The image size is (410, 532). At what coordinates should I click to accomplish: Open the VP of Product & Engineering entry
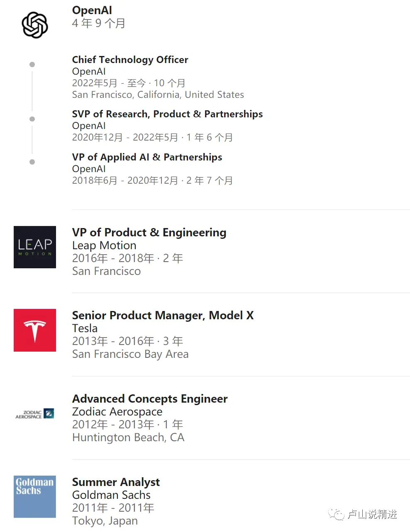(x=149, y=232)
